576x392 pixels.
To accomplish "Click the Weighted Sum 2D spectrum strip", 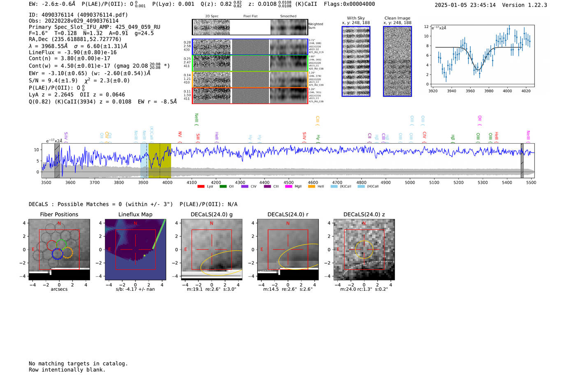I will [250, 27].
